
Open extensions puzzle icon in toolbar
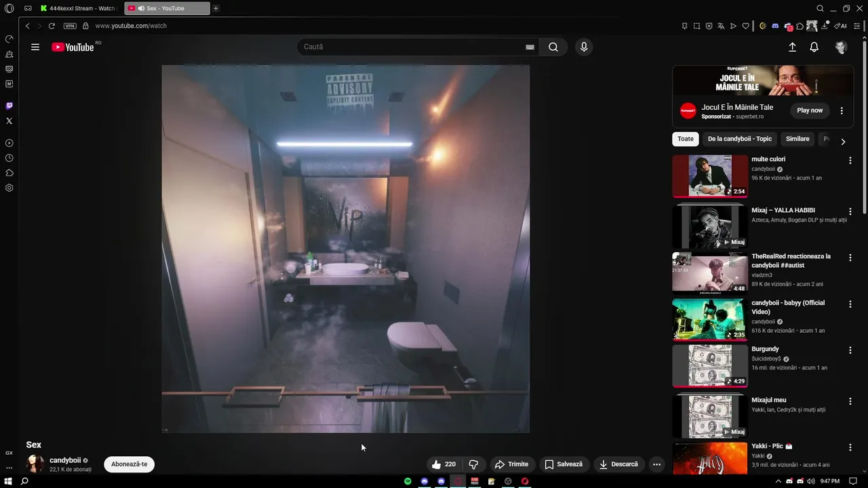pos(800,26)
